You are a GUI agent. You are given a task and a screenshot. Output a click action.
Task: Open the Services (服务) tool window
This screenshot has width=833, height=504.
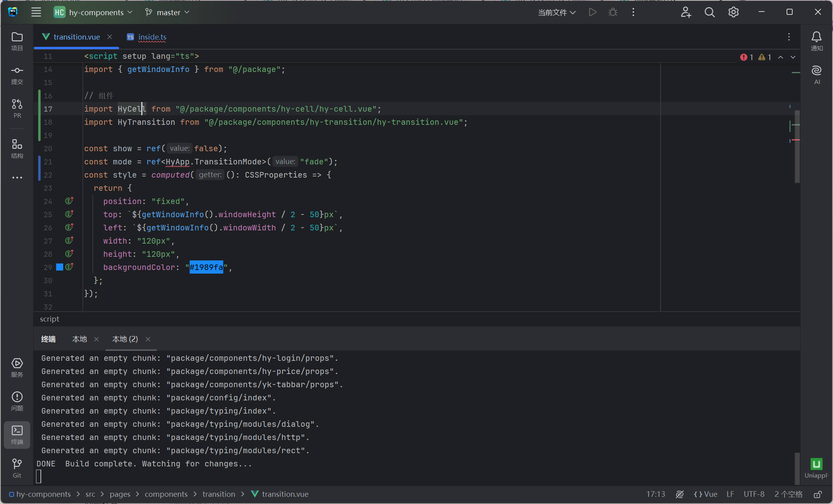tap(17, 367)
